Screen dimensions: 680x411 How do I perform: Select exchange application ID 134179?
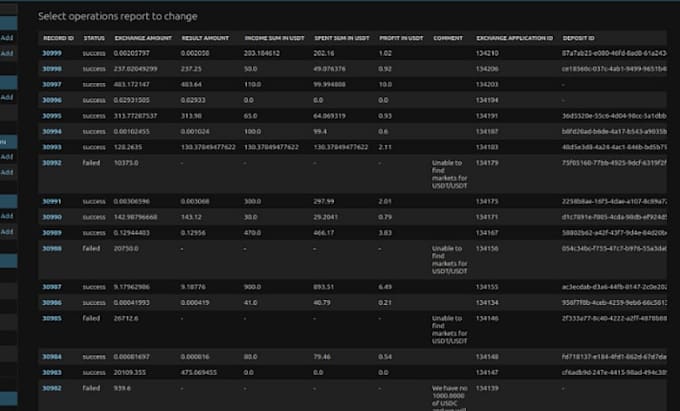coord(487,163)
